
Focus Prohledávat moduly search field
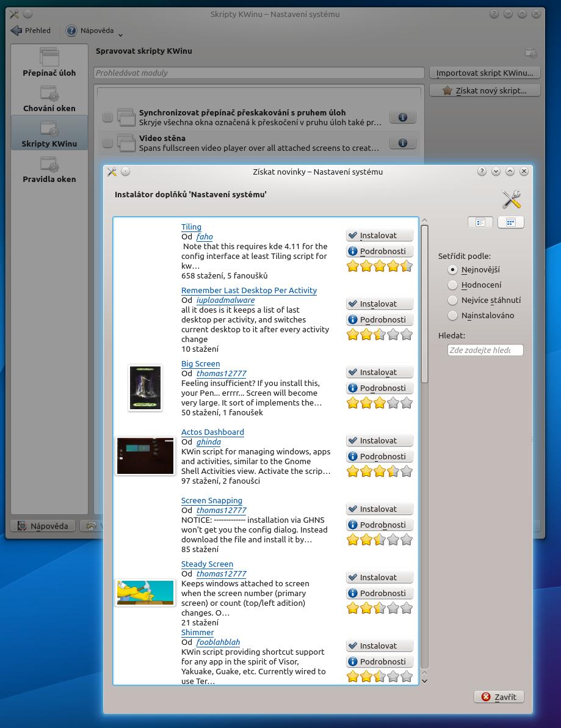[259, 73]
